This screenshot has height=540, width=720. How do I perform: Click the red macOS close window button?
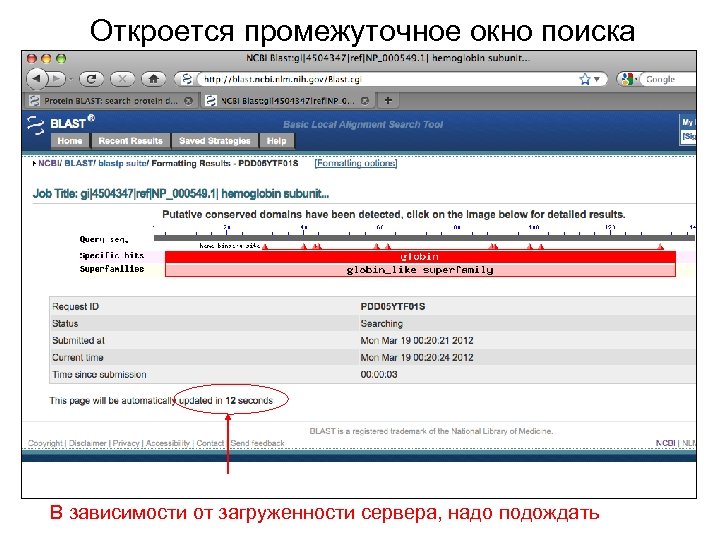coord(32,58)
